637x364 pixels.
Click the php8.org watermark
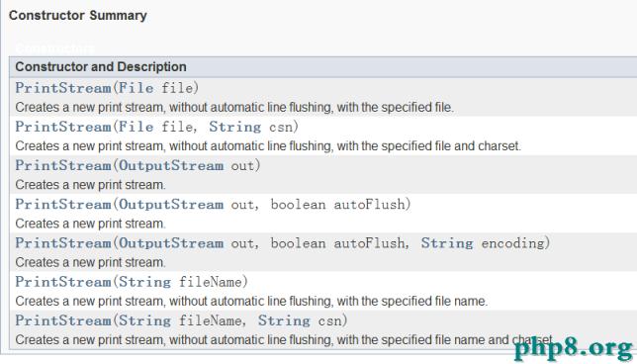pos(574,348)
